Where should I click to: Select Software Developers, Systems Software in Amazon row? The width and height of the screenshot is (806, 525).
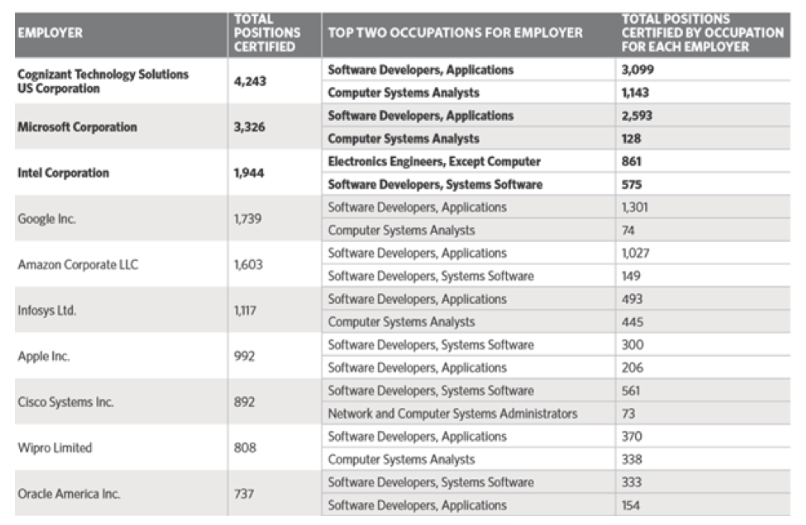pyautogui.click(x=468, y=276)
